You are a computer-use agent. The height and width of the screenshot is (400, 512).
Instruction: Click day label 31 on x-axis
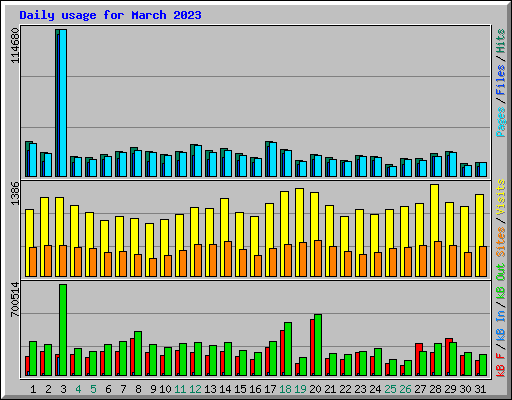pos(480,389)
